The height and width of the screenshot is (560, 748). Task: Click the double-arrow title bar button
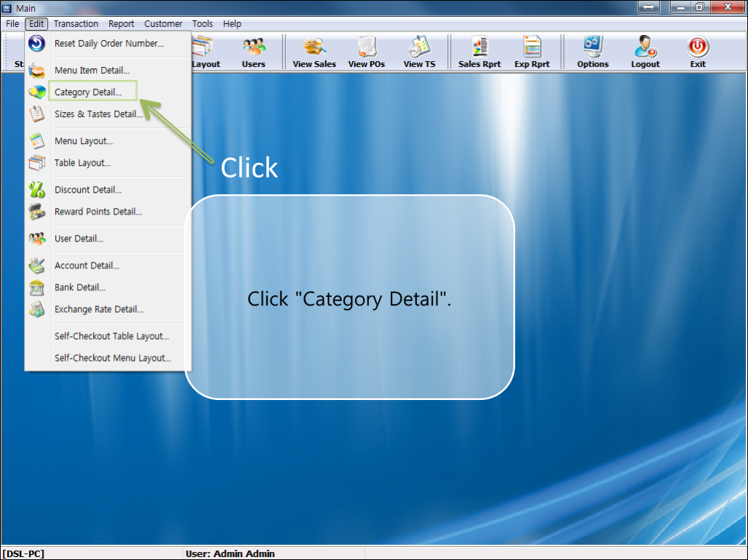[x=648, y=7]
